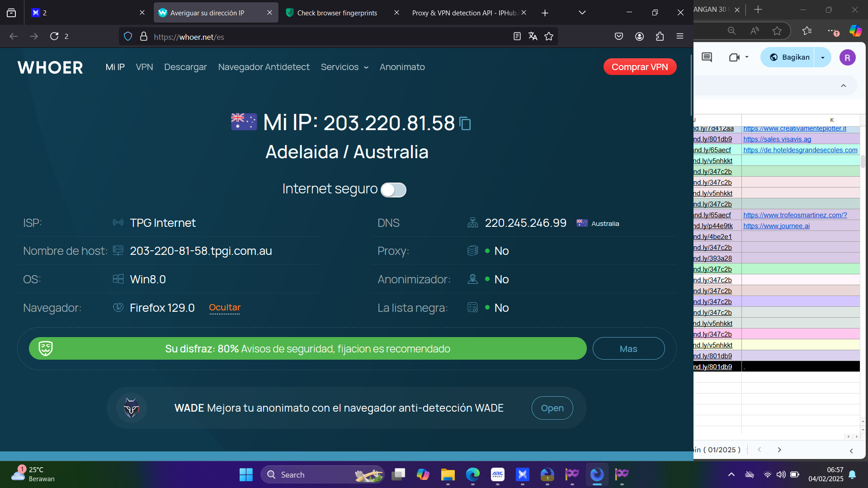Click the Edge zoom magnifier icon
This screenshot has height=488, width=868.
pos(731,31)
